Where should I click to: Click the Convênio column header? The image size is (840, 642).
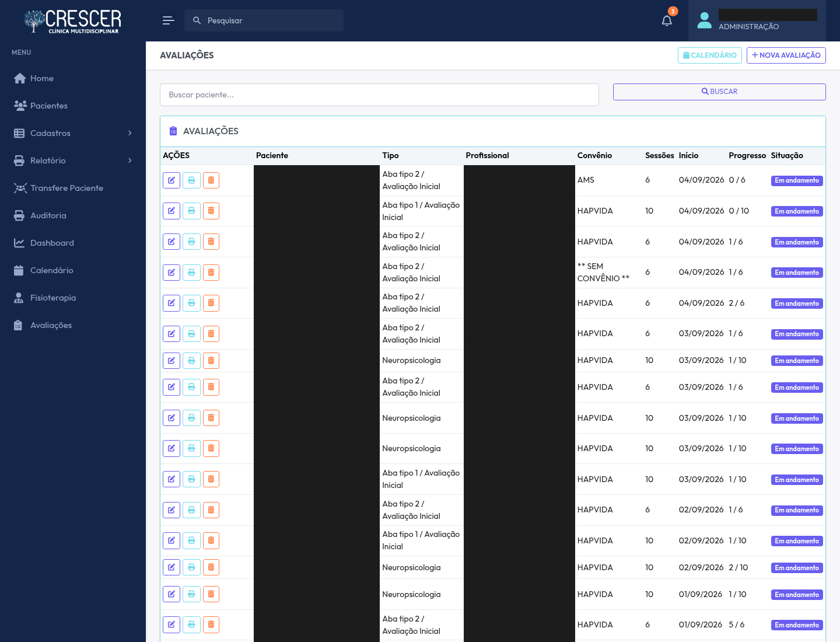click(x=594, y=155)
